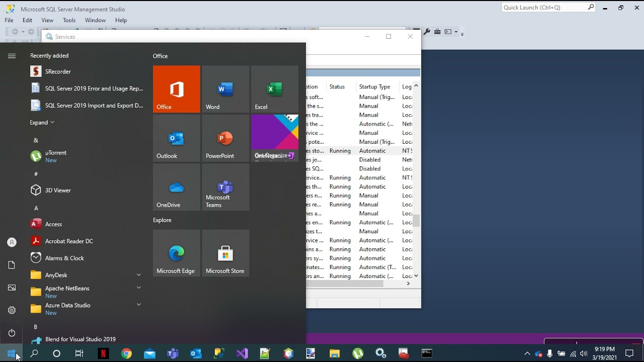644x362 pixels.
Task: Open Alarms & Clock from the app list
Action: (x=87, y=258)
